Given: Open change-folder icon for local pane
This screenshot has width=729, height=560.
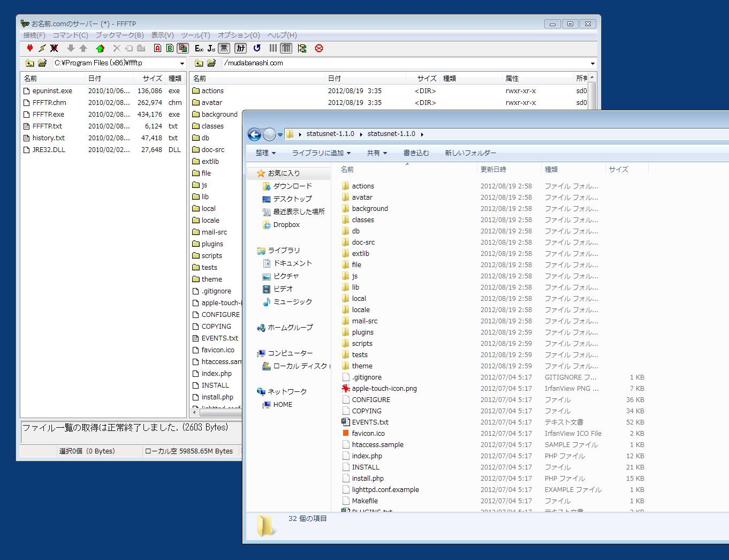Looking at the screenshot, I should 42,63.
